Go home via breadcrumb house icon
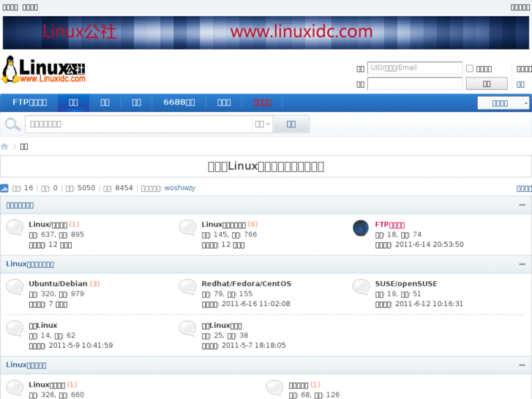The image size is (532, 399). click(x=4, y=146)
